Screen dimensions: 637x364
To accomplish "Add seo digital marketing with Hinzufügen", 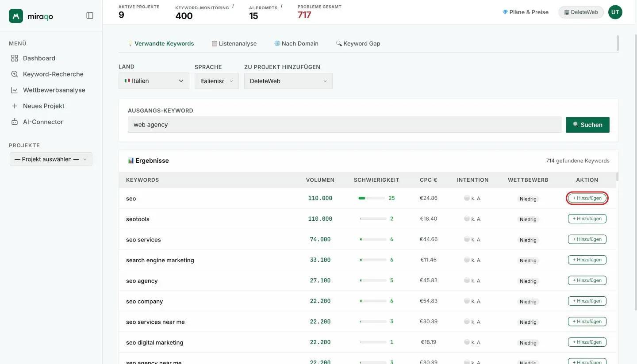I will coord(587,342).
